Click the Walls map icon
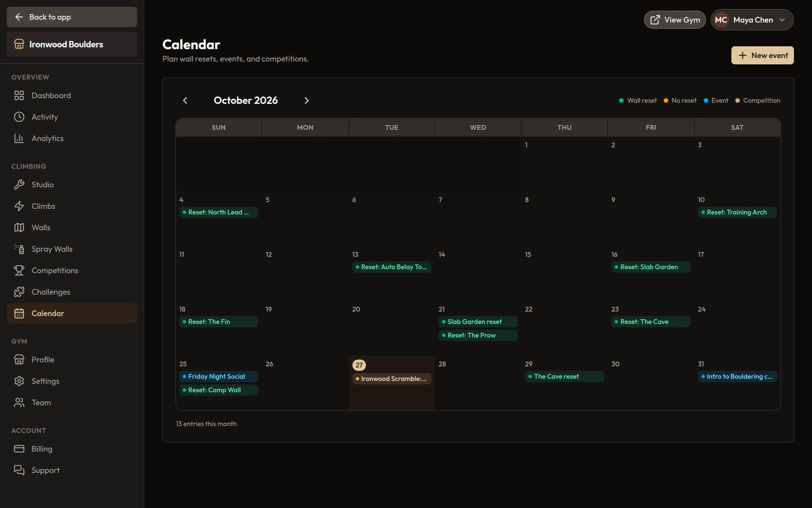This screenshot has width=812, height=508. [x=19, y=227]
